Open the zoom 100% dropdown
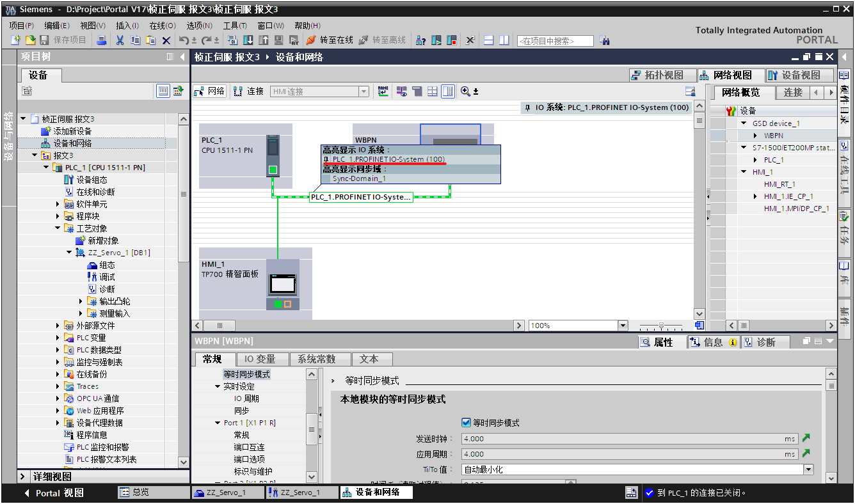The height and width of the screenshot is (504, 855). [623, 326]
